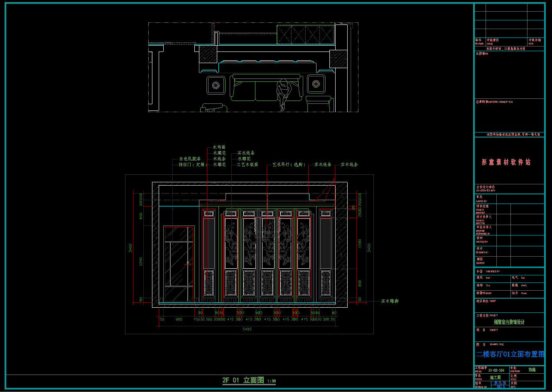Select the 施工图 status text
The width and height of the screenshot is (552, 392).
point(495,377)
